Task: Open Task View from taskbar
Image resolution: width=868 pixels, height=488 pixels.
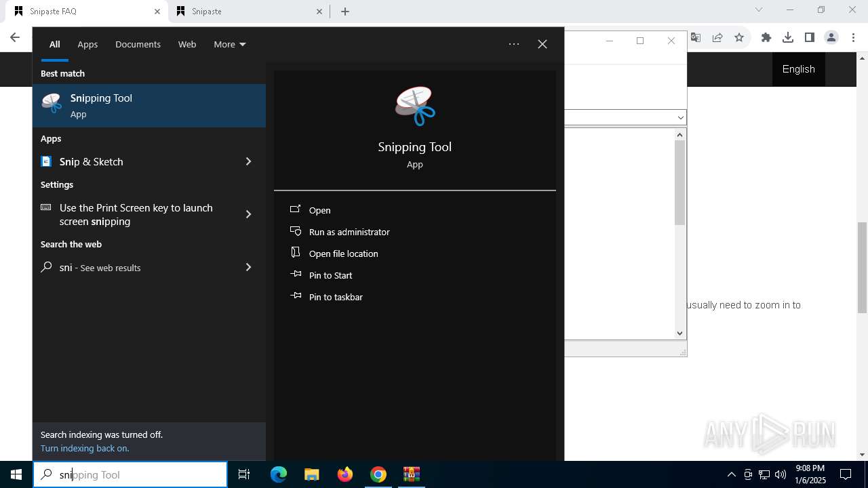Action: (244, 474)
